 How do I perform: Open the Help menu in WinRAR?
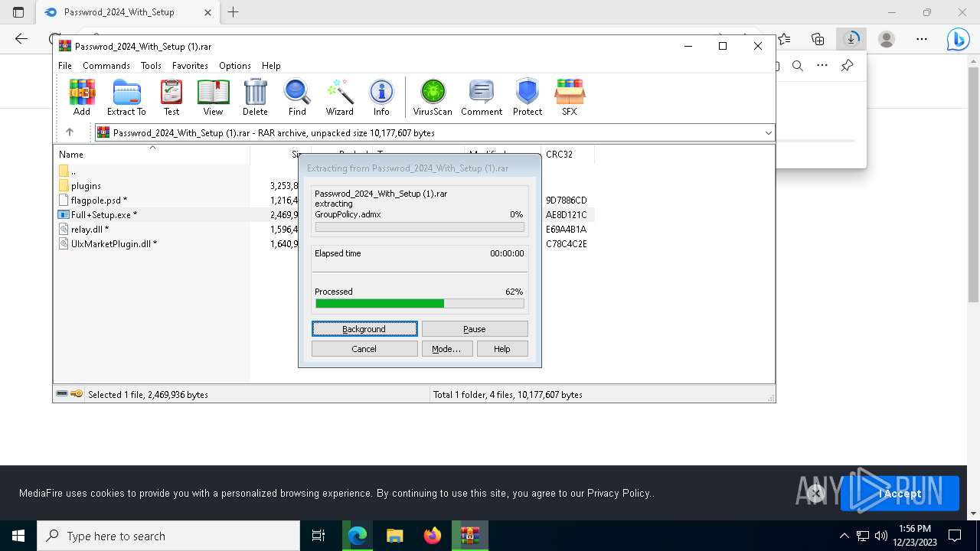[271, 66]
